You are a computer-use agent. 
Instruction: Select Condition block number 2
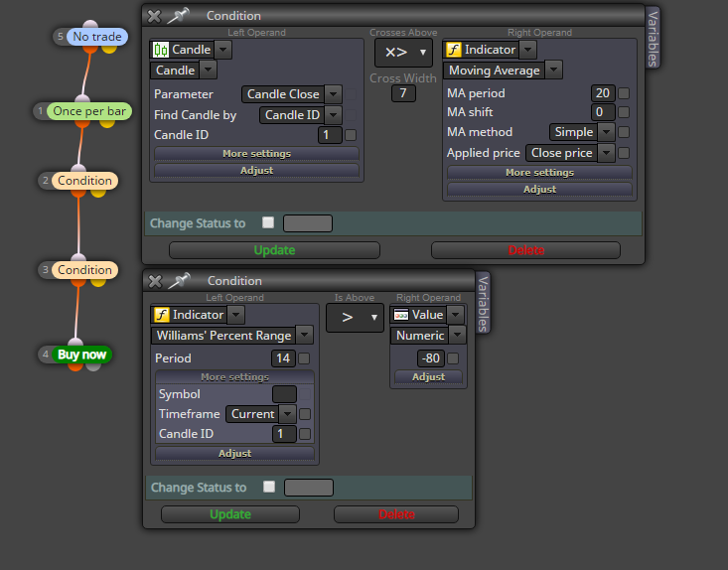click(x=84, y=181)
